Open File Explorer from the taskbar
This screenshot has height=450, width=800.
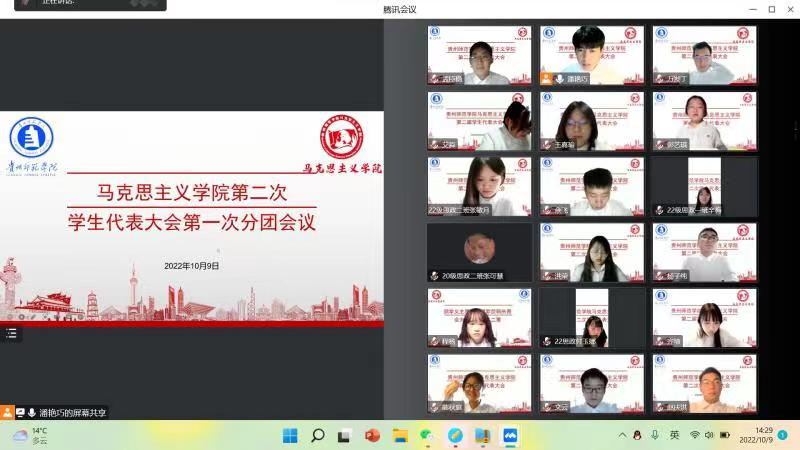(400, 436)
